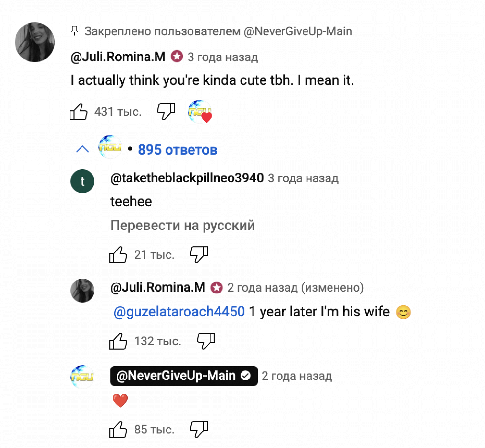Like the 'teehee' reply
Viewport: 485px width, 448px height.
pyautogui.click(x=118, y=255)
